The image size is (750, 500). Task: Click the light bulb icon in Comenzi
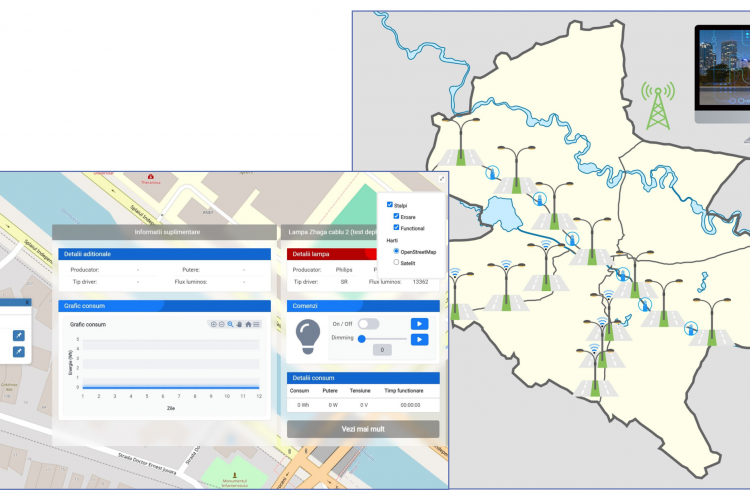point(308,337)
